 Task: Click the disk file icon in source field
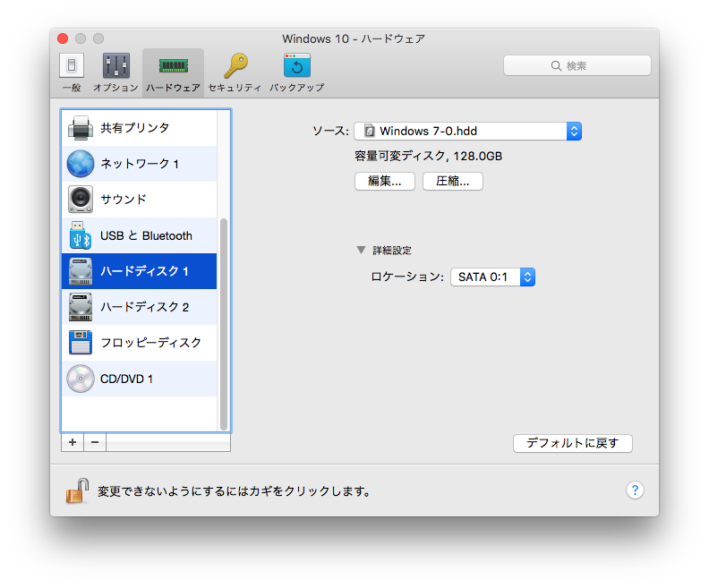pos(370,131)
